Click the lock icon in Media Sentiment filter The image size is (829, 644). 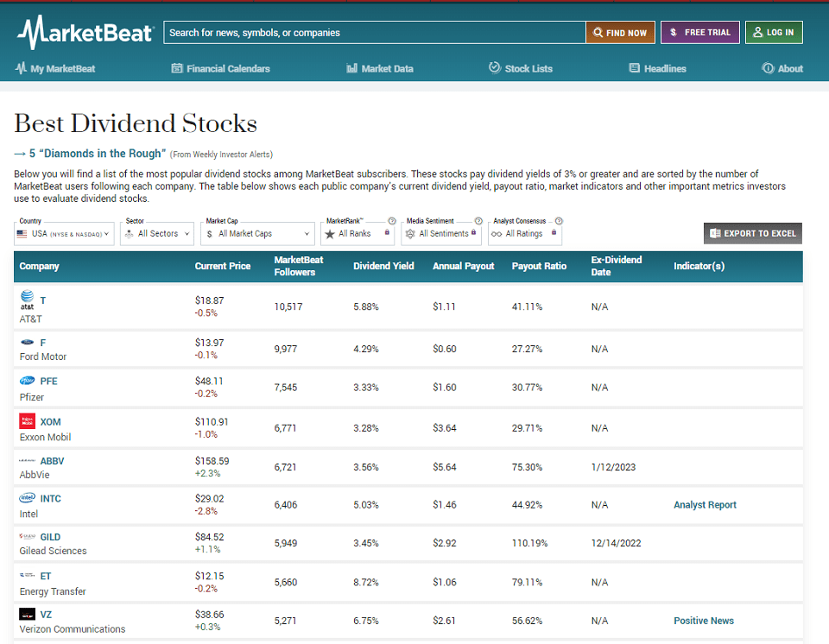point(474,232)
